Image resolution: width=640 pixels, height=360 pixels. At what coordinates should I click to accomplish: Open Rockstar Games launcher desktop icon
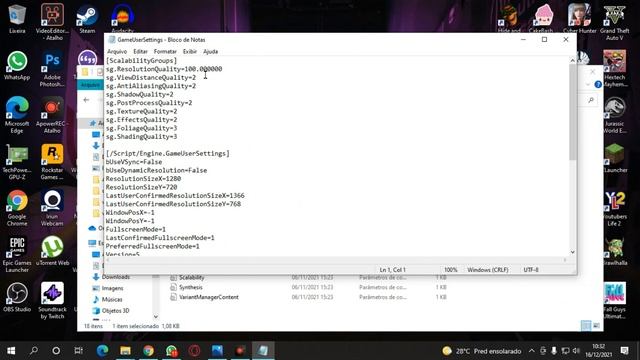tap(52, 162)
